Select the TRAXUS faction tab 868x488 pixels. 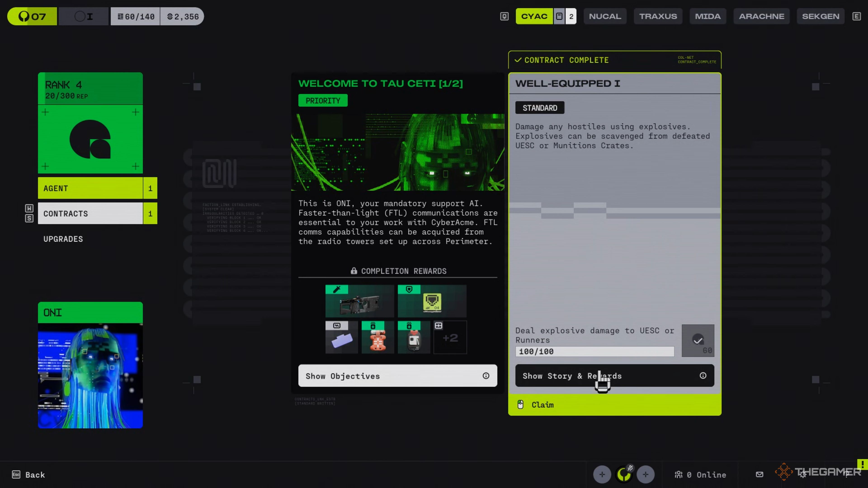(x=658, y=16)
